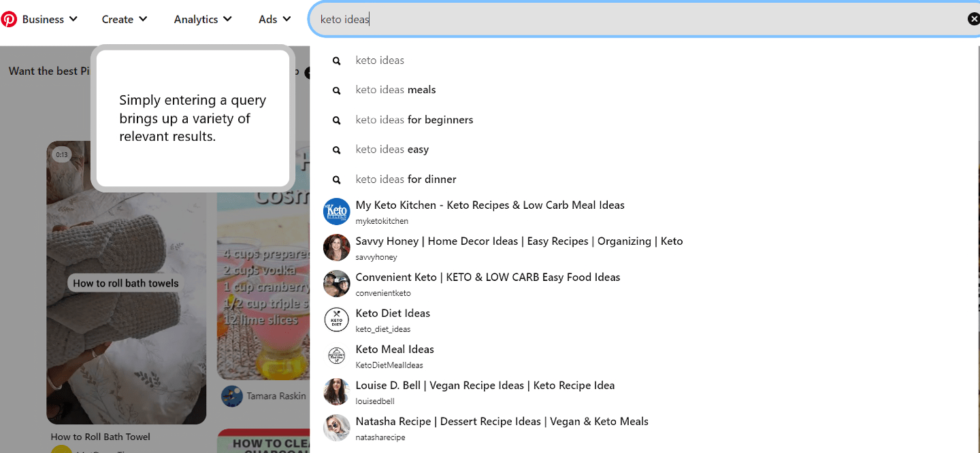Click the louisedbell username text
Screen dimensions: 980x453
click(x=375, y=401)
